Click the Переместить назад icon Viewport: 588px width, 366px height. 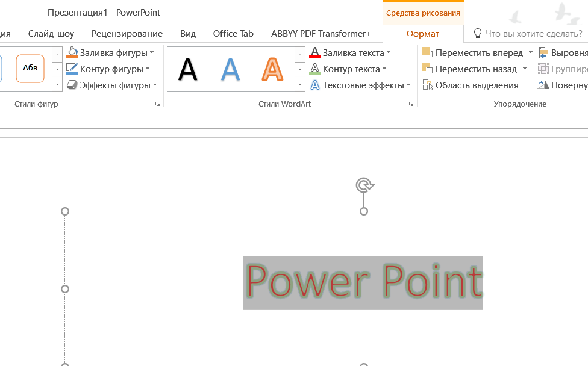point(428,69)
